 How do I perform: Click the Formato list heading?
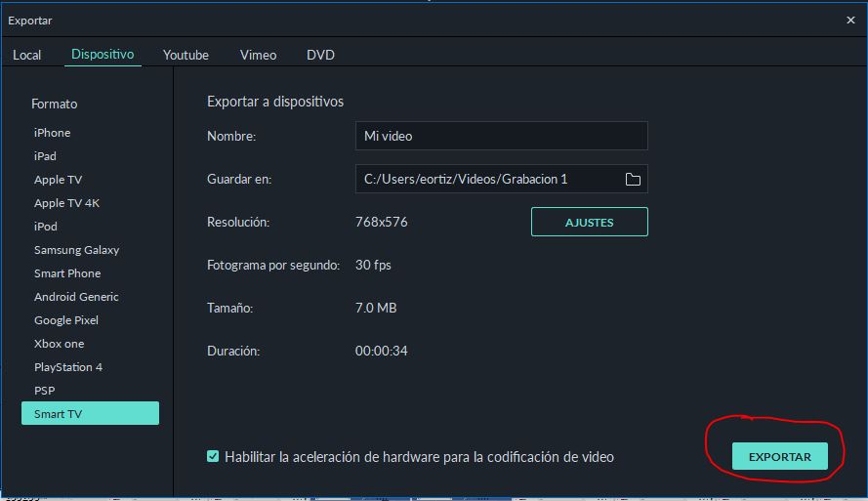click(x=55, y=104)
